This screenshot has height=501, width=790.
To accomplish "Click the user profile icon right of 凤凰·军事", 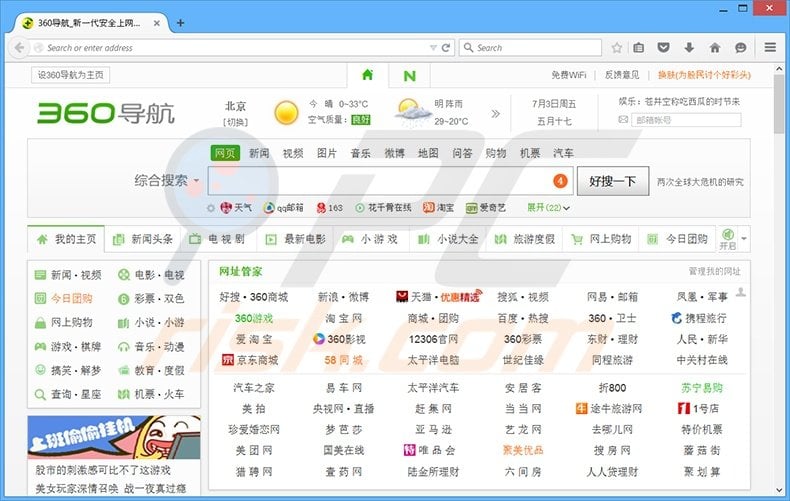I will (x=741, y=292).
